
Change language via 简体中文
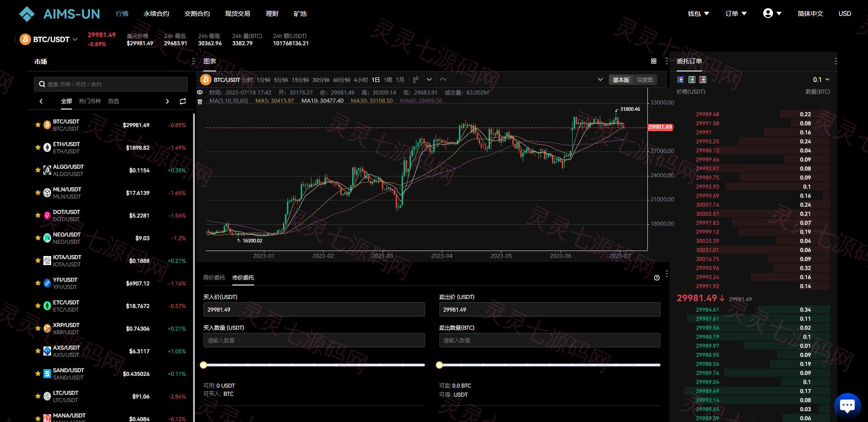coord(811,14)
